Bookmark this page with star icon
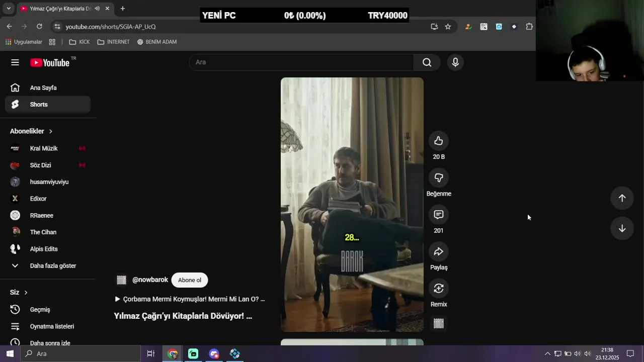Screen dimensions: 644x362 point(448,27)
